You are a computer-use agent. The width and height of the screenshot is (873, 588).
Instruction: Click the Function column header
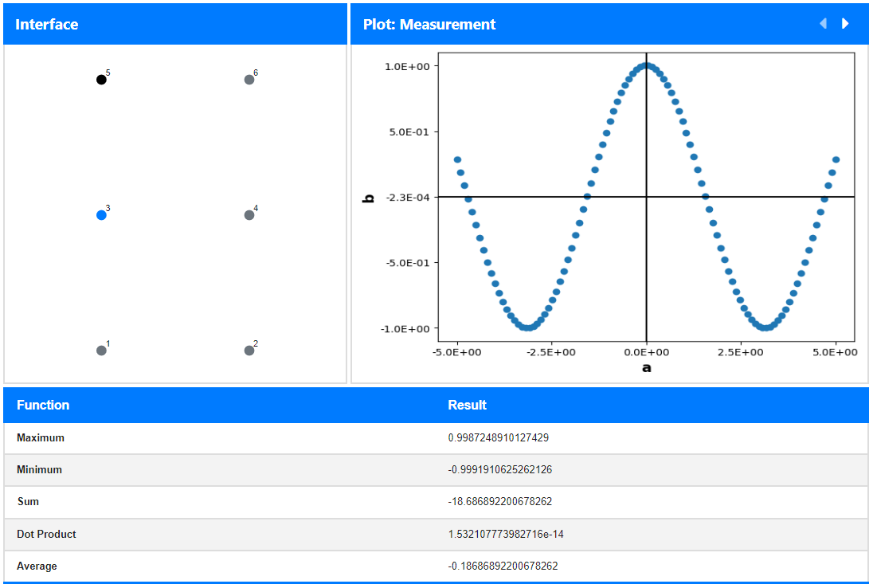[43, 405]
